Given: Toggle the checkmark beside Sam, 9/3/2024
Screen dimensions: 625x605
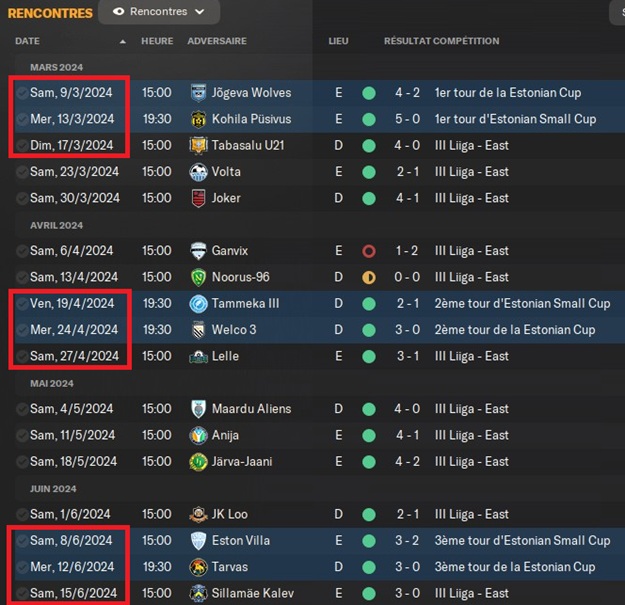Looking at the screenshot, I should [22, 93].
